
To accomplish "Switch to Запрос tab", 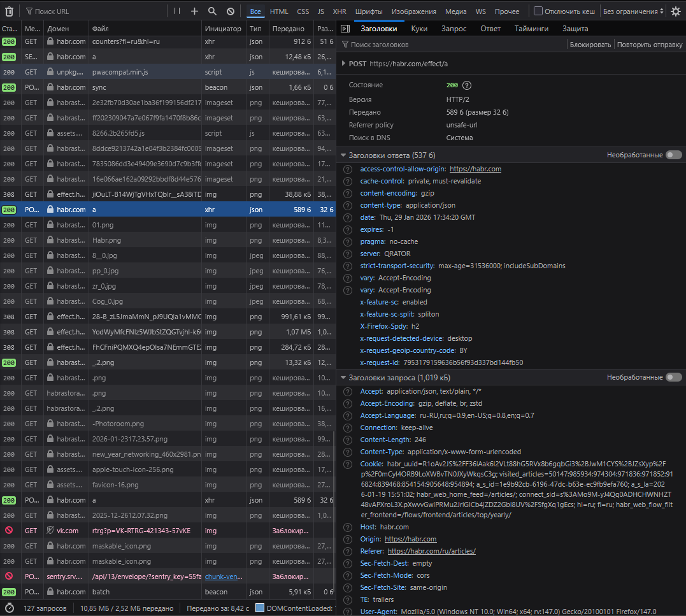I will [x=454, y=29].
